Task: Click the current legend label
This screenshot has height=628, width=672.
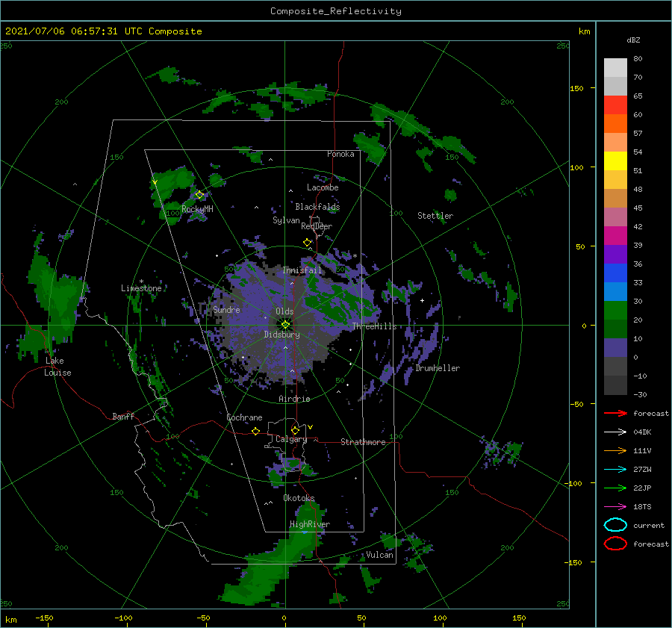Action: 648,526
